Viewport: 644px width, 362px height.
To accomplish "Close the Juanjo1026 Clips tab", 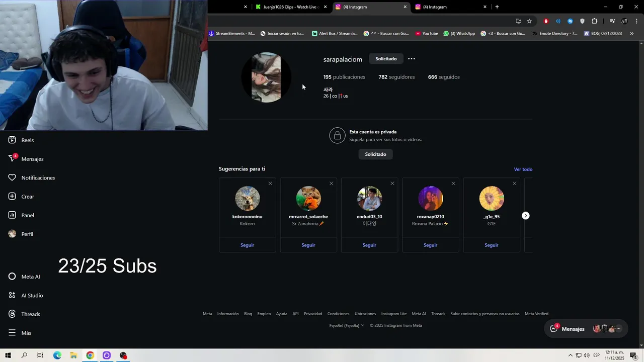I will tap(326, 7).
